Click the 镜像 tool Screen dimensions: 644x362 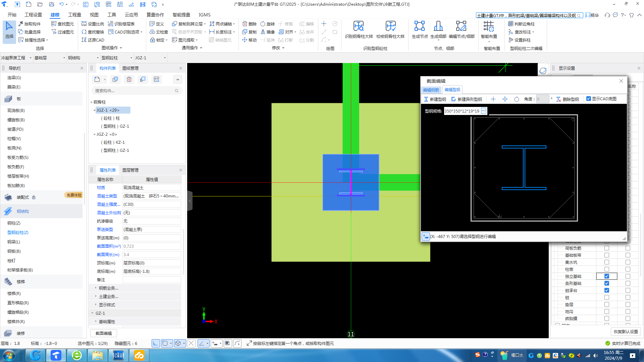click(x=268, y=32)
